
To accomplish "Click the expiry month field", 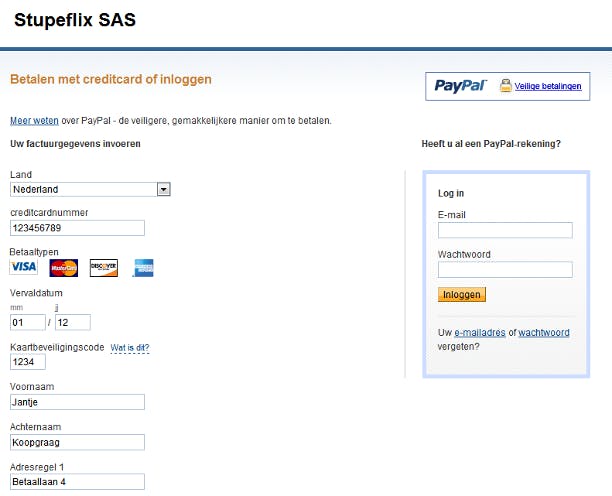I will click(27, 322).
